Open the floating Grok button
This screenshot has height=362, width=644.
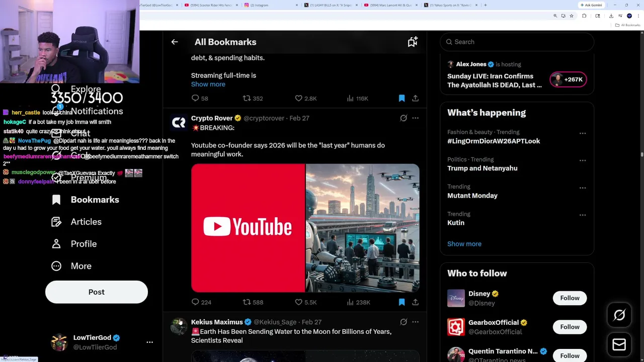click(x=619, y=315)
